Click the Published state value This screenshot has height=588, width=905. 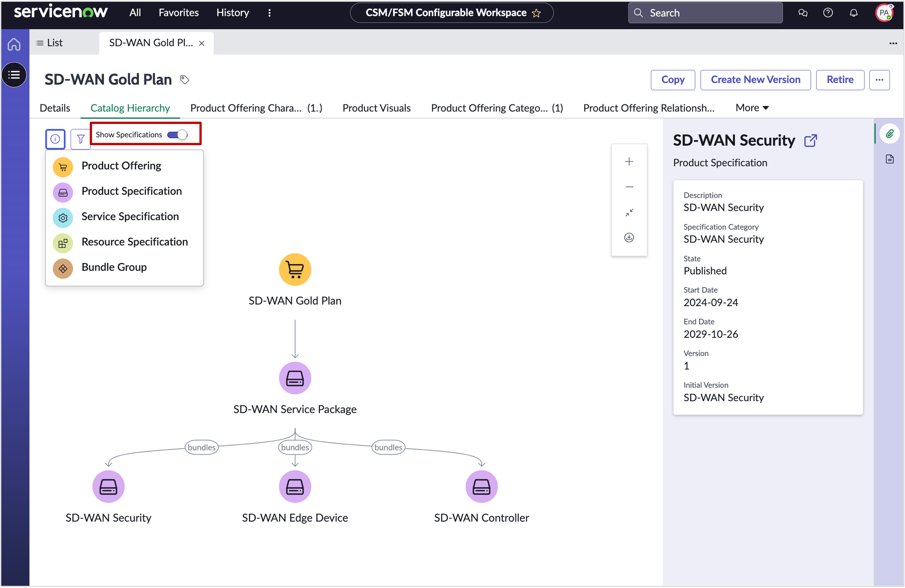[x=705, y=271]
